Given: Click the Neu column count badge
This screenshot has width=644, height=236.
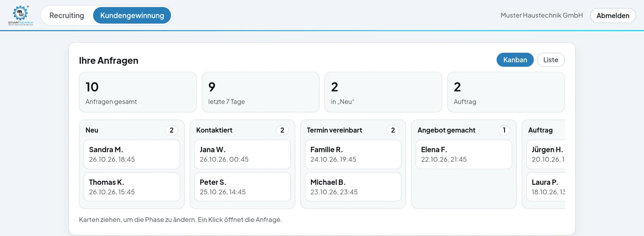Looking at the screenshot, I should [x=171, y=130].
